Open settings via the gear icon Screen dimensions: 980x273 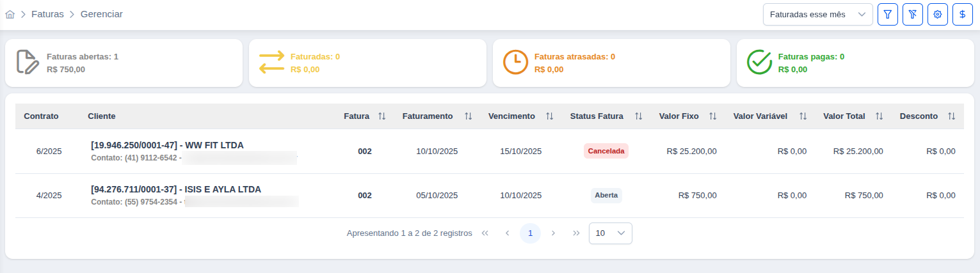[x=938, y=14]
